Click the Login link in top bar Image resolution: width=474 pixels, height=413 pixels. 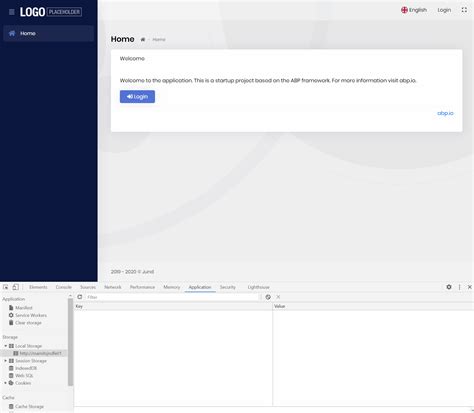coord(444,10)
